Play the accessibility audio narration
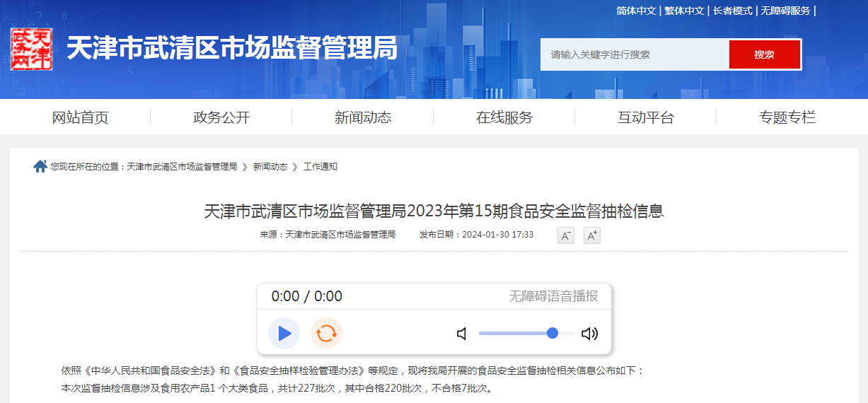The height and width of the screenshot is (403, 868). point(284,334)
